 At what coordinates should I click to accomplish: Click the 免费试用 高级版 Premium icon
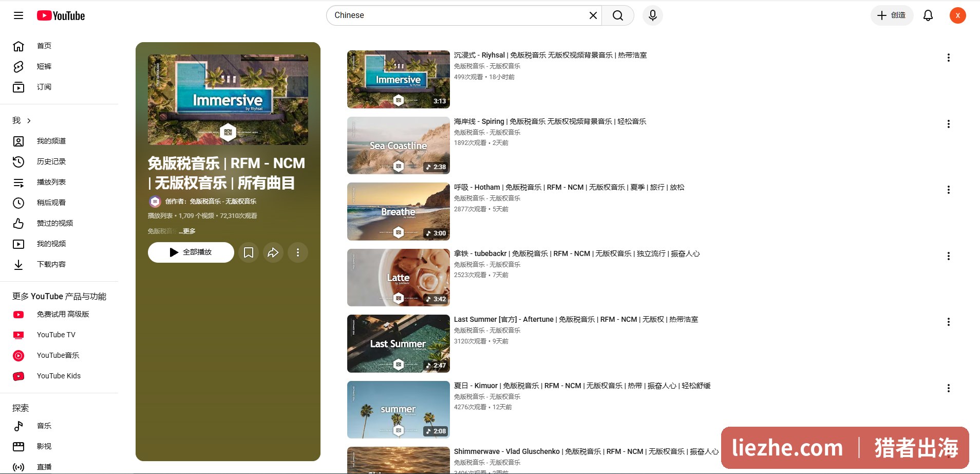(x=18, y=314)
